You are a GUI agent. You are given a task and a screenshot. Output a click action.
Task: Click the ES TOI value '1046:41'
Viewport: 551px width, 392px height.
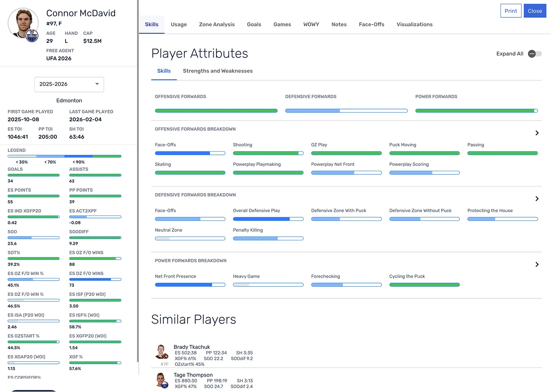(18, 137)
